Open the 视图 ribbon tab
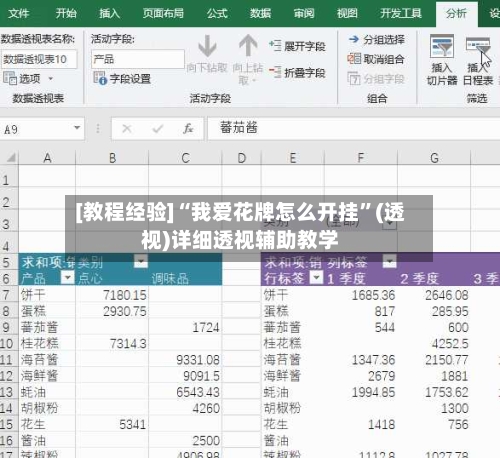 tap(347, 13)
